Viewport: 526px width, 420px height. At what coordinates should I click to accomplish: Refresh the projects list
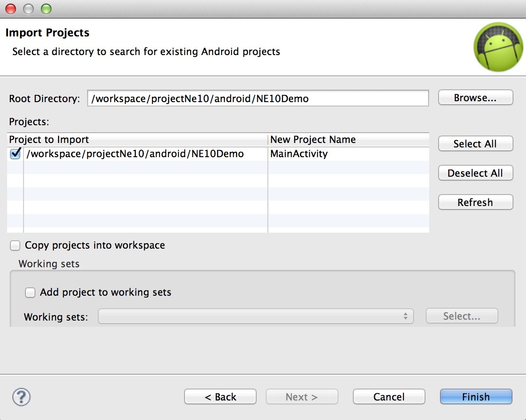click(x=475, y=202)
